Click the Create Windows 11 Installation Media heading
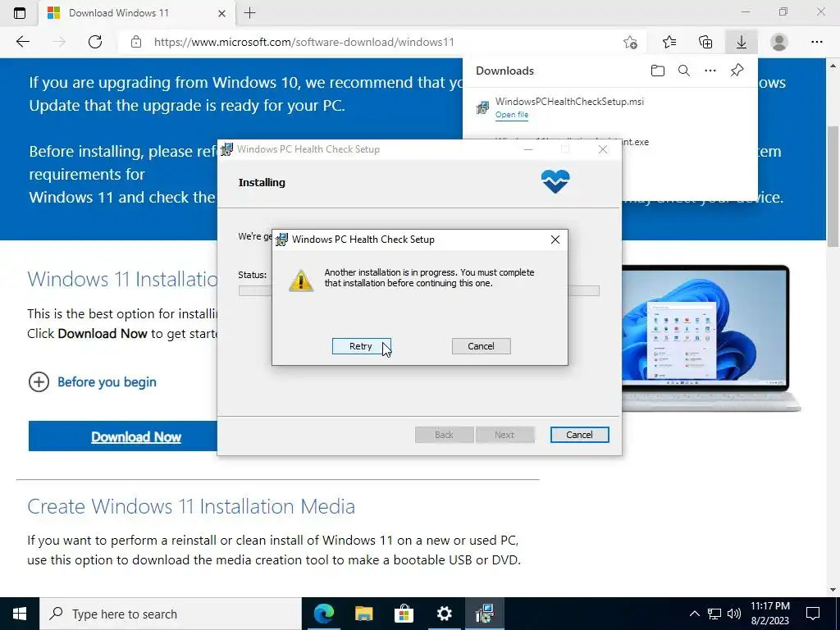Screen dimensions: 840x630 191,506
